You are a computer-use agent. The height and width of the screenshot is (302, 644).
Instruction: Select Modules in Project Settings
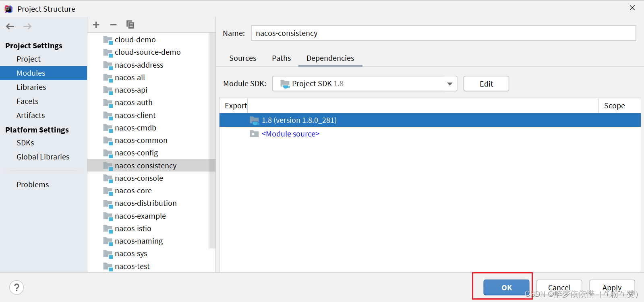[43, 73]
